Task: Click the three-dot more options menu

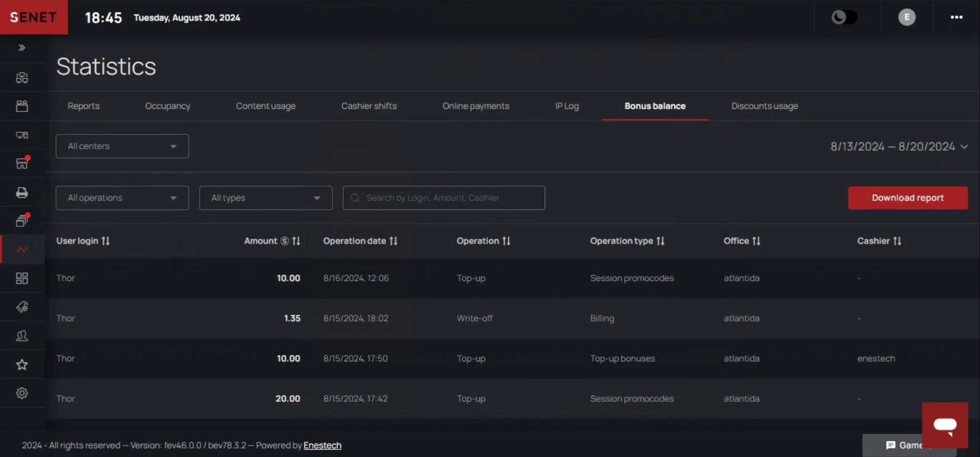Action: (956, 17)
